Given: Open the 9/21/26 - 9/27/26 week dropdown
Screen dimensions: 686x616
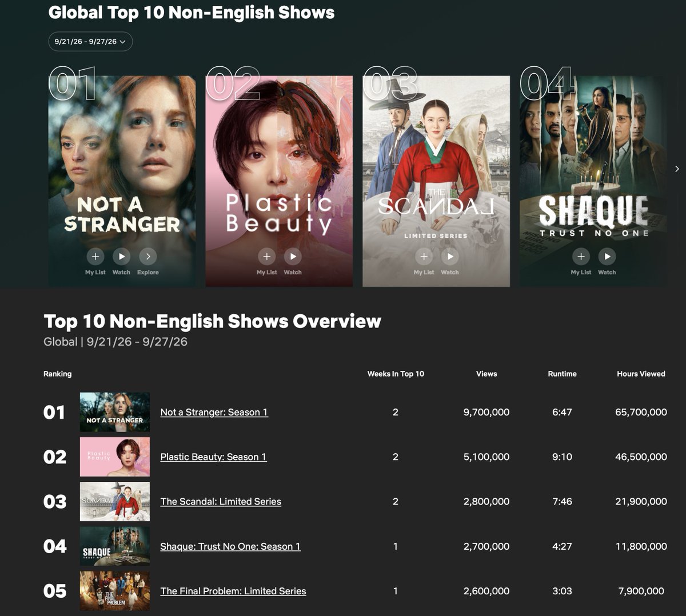Looking at the screenshot, I should (x=90, y=42).
